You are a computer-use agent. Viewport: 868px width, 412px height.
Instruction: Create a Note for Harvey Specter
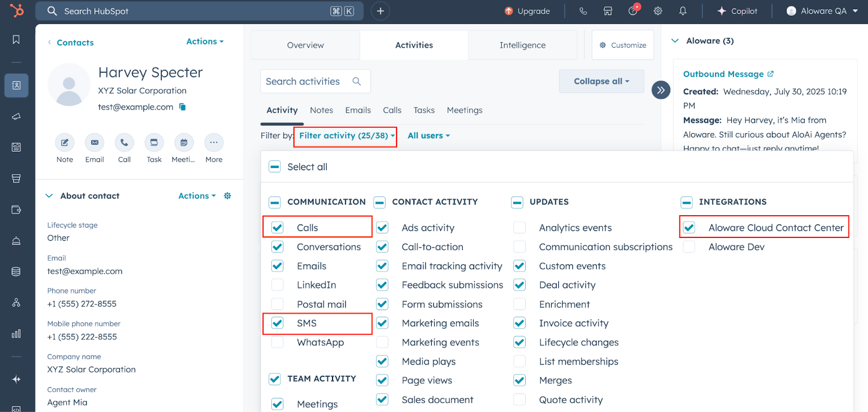pyautogui.click(x=65, y=143)
